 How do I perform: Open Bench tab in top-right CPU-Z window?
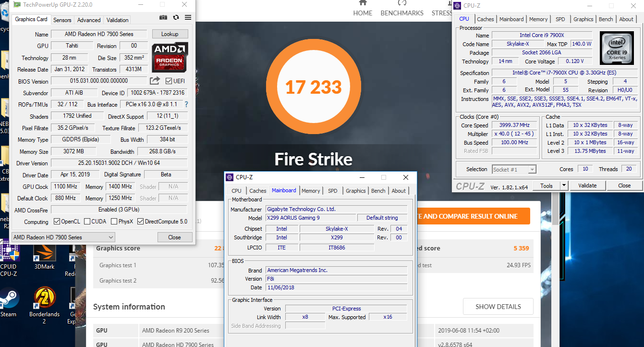[x=606, y=19]
